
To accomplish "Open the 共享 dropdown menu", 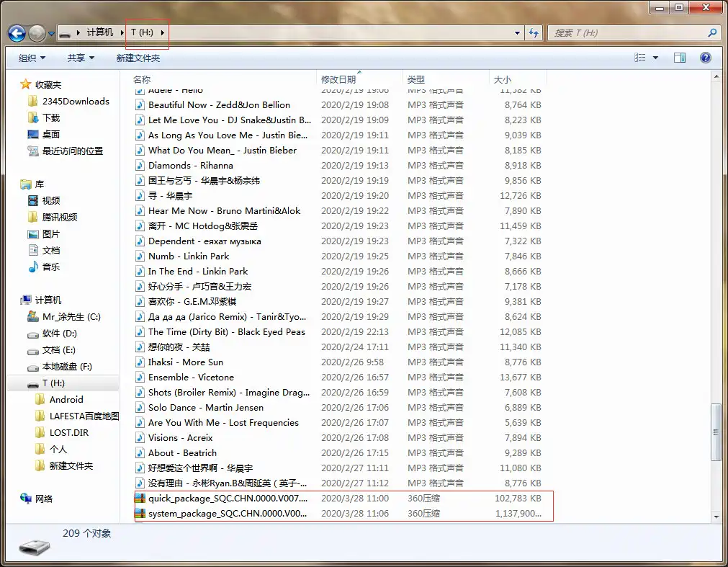I will [x=81, y=58].
